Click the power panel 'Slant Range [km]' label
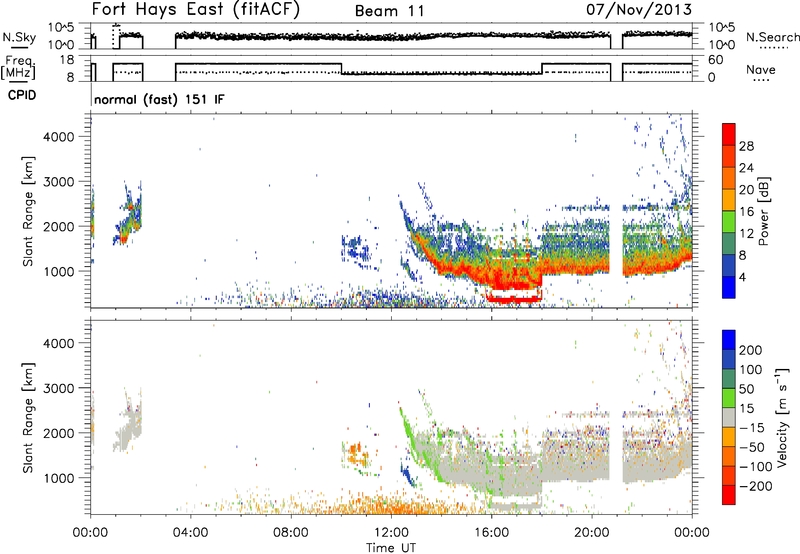The width and height of the screenshot is (800, 554). (x=28, y=211)
